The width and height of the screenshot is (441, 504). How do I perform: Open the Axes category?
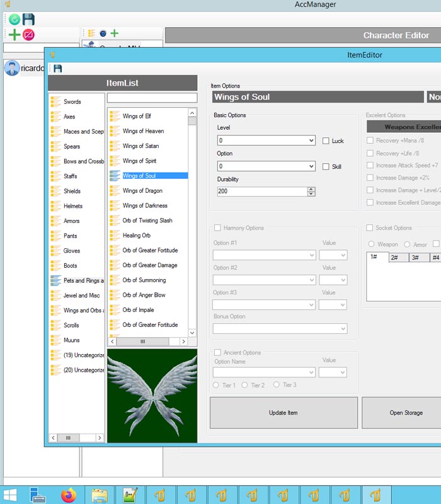click(69, 117)
